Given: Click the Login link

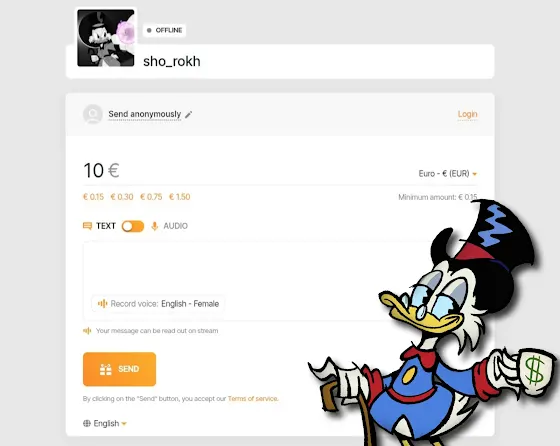Looking at the screenshot, I should [x=468, y=114].
